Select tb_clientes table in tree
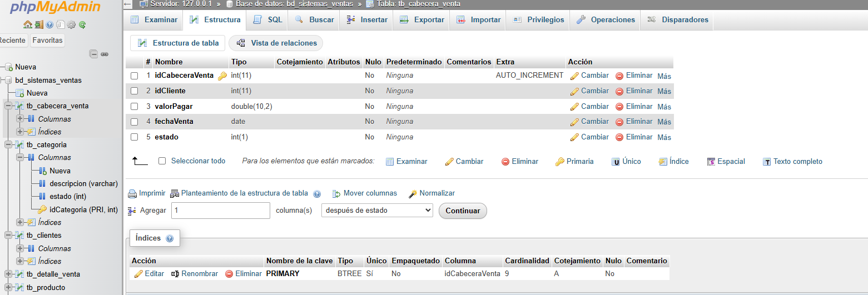 click(x=44, y=236)
